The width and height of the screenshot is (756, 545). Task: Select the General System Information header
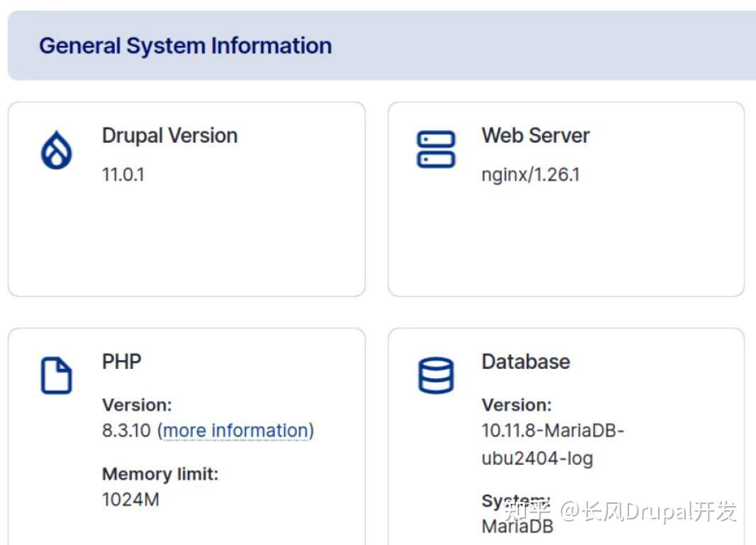point(185,45)
